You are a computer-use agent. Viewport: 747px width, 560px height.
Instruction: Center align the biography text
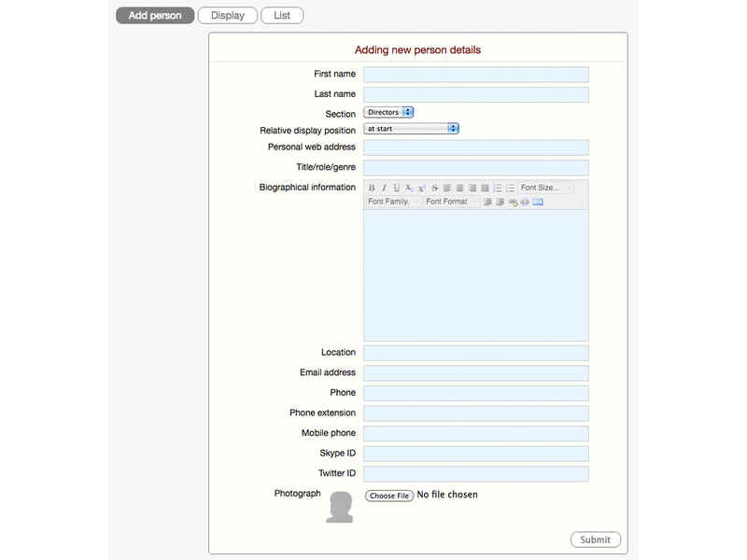pyautogui.click(x=460, y=189)
